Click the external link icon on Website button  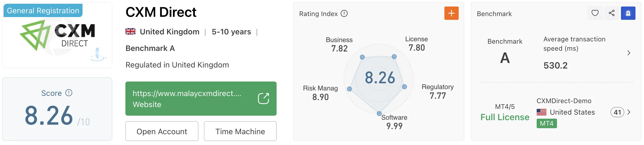coord(263,98)
